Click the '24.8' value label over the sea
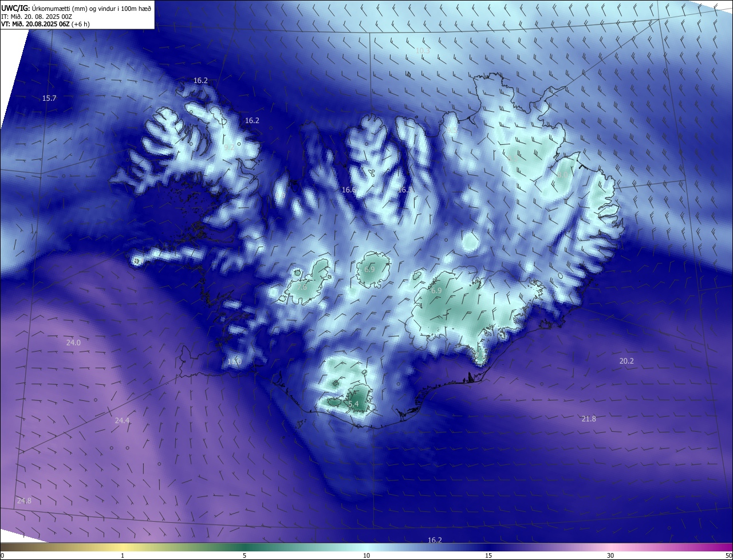The width and height of the screenshot is (733, 560). (24, 501)
